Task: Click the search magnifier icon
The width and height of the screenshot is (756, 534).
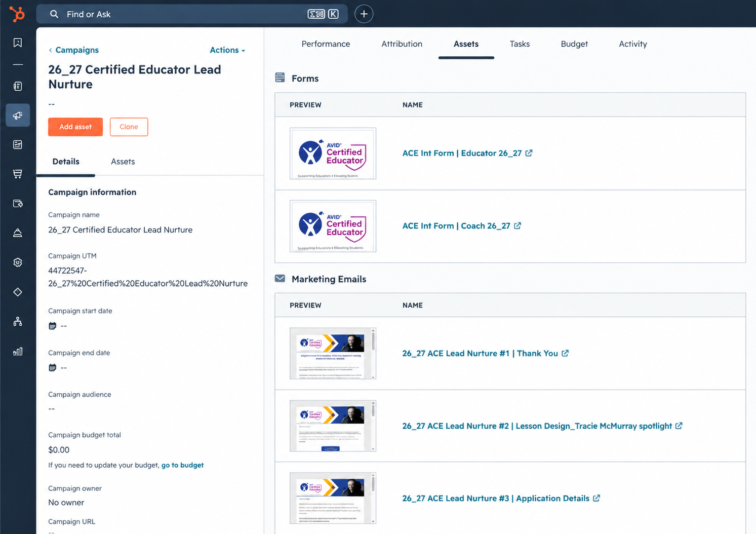Action: tap(54, 14)
